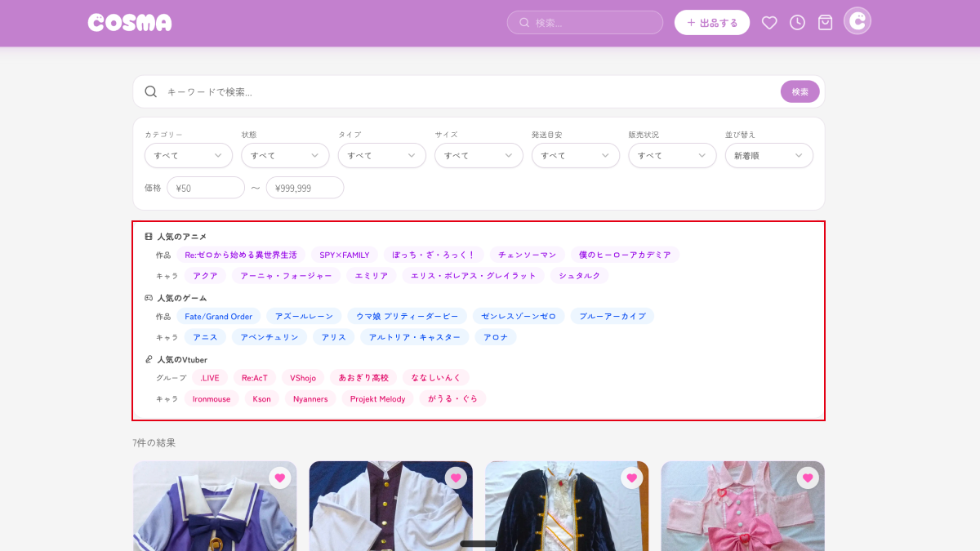980x551 pixels.
Task: Open the サイズ dropdown
Action: [479, 155]
